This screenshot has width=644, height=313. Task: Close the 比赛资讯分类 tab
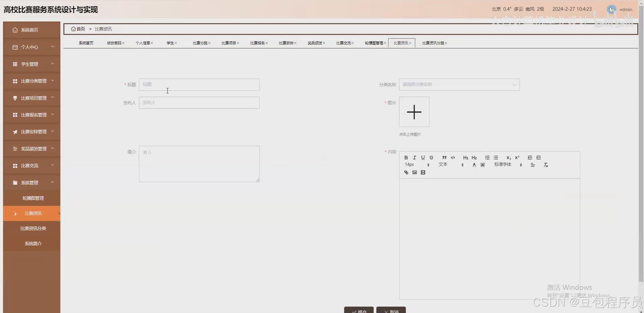[x=446, y=43]
